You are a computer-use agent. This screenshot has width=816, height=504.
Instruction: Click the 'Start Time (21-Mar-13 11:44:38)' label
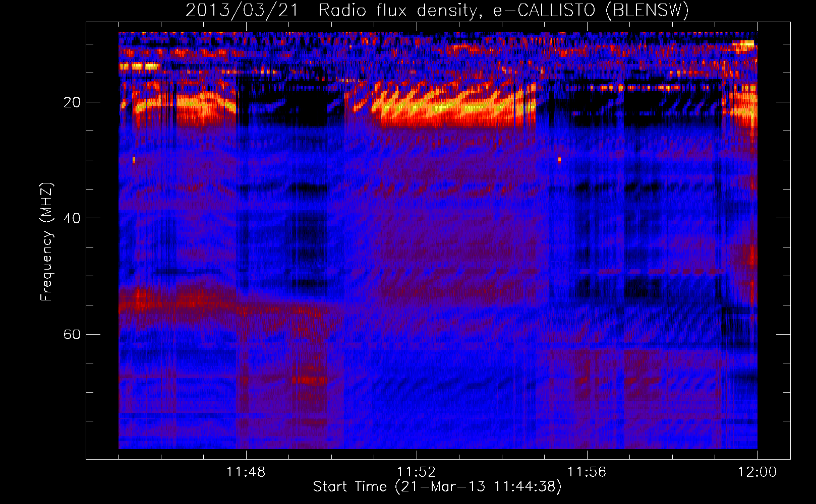tap(437, 487)
